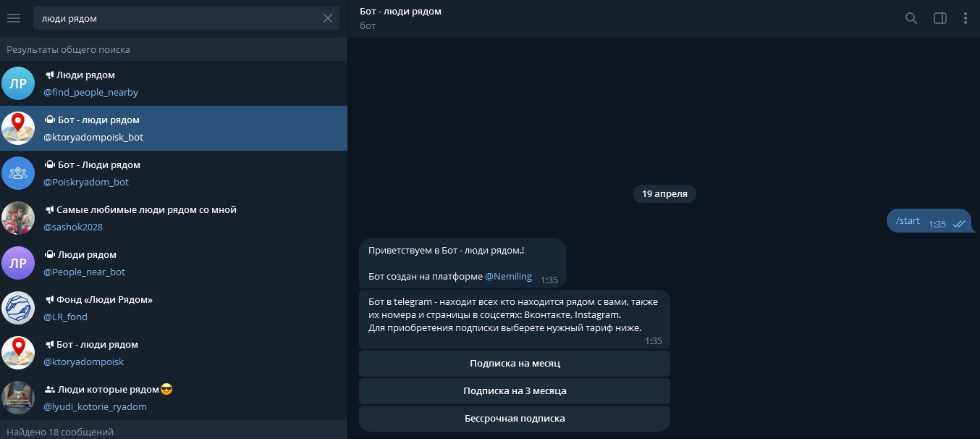
Task: Open the @sashok2028 channel photo avatar
Action: click(18, 218)
